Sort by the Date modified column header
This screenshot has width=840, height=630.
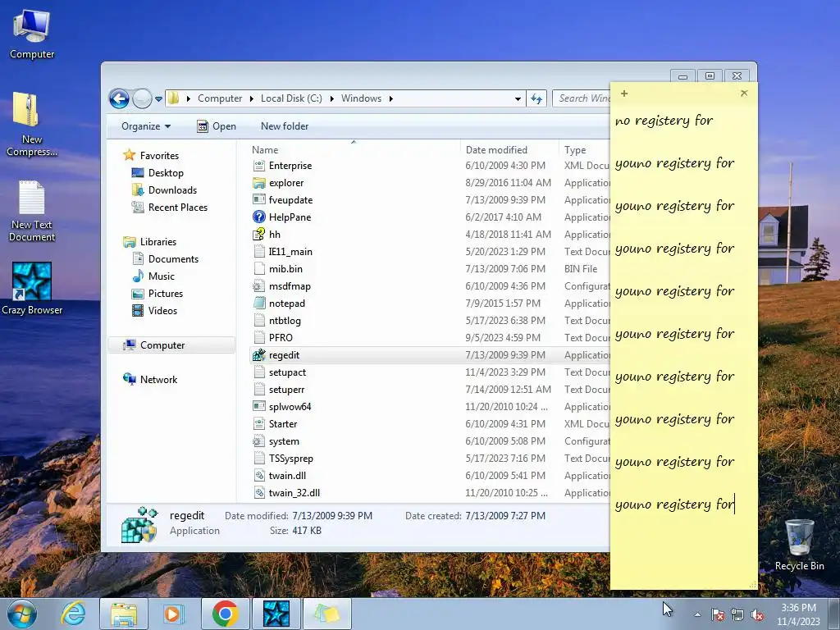(x=509, y=150)
